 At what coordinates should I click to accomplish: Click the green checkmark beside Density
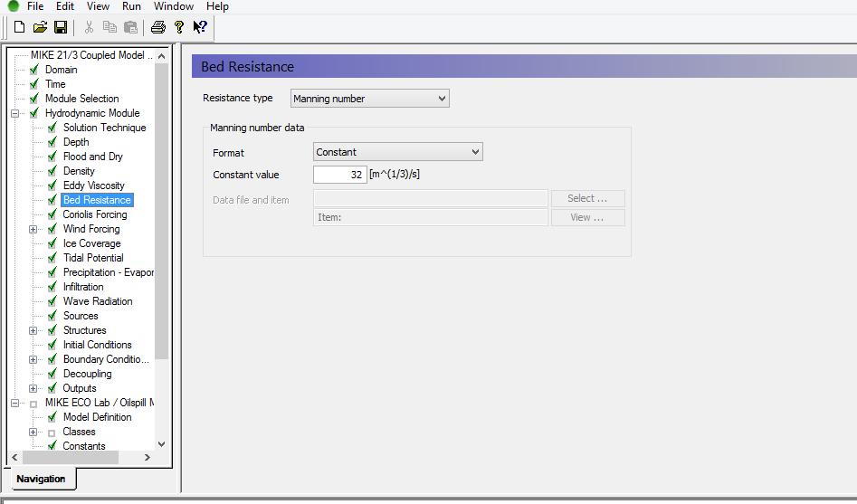tap(52, 170)
